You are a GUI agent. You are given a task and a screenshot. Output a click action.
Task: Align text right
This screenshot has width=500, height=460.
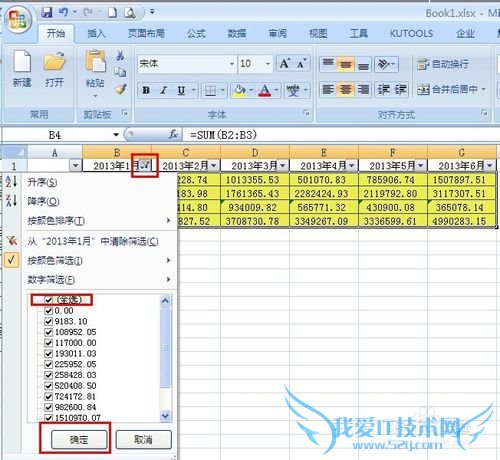(x=363, y=89)
